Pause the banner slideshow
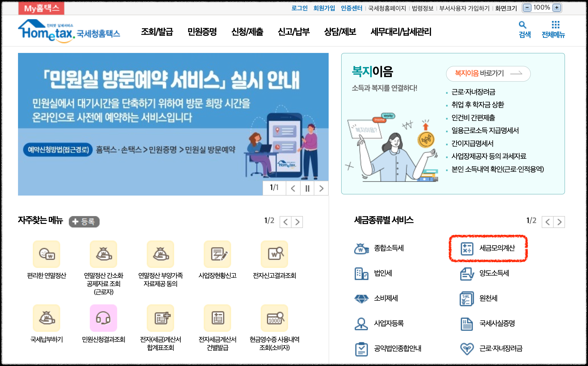Screen dimensions: 588x366 pos(307,188)
